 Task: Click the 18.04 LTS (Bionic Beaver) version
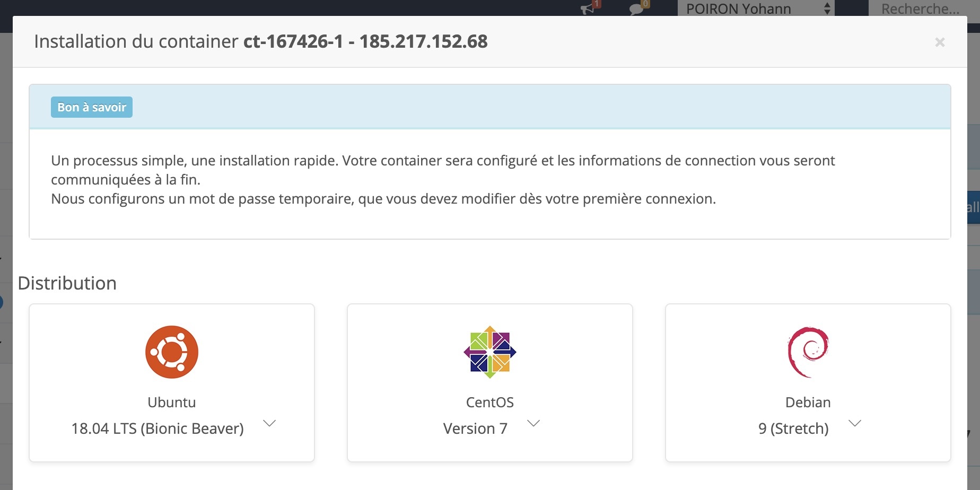click(x=157, y=428)
